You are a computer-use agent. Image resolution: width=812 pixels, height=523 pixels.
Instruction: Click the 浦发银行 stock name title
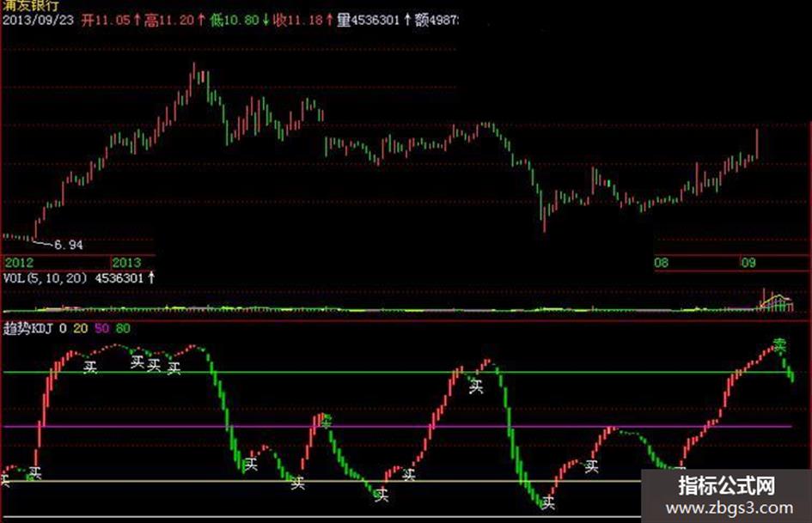pos(30,5)
